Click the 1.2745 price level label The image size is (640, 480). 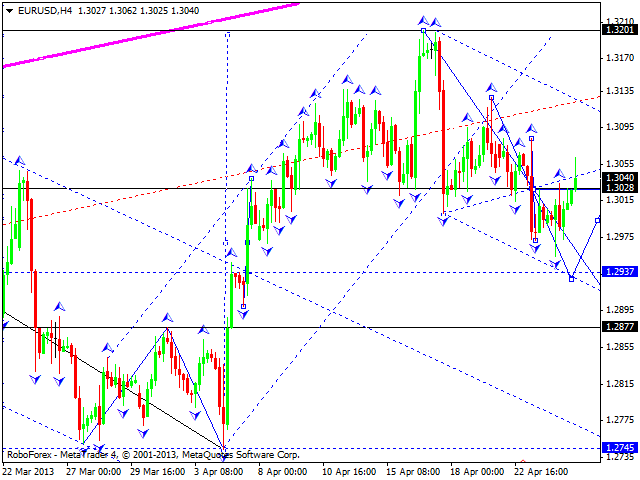point(619,448)
